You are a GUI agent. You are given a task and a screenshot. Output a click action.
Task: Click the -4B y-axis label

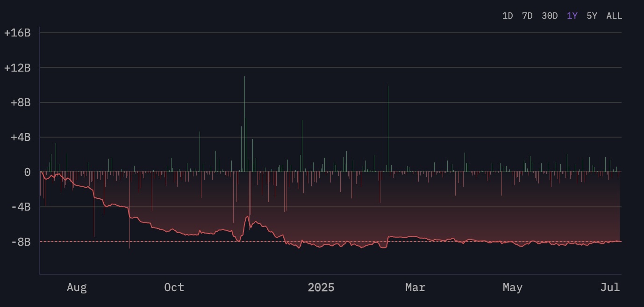coord(20,207)
